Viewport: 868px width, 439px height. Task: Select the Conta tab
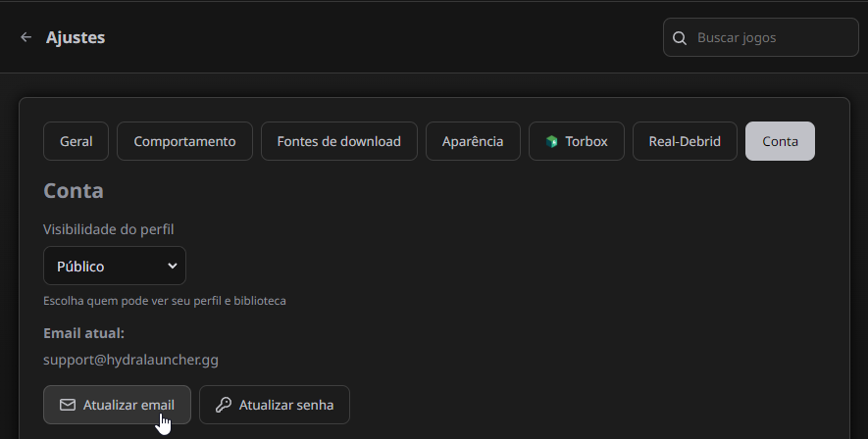780,141
